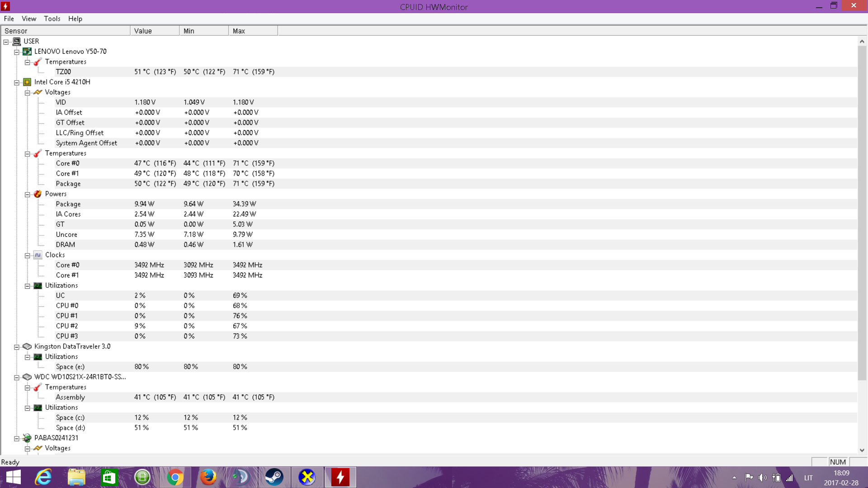This screenshot has width=868, height=488.
Task: Open Google Chrome from taskbar
Action: 175,477
